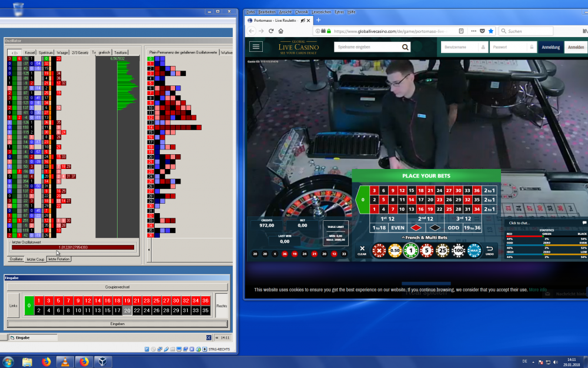Select the 0.50 betting chip
Image resolution: width=588 pixels, height=368 pixels.
click(x=395, y=250)
